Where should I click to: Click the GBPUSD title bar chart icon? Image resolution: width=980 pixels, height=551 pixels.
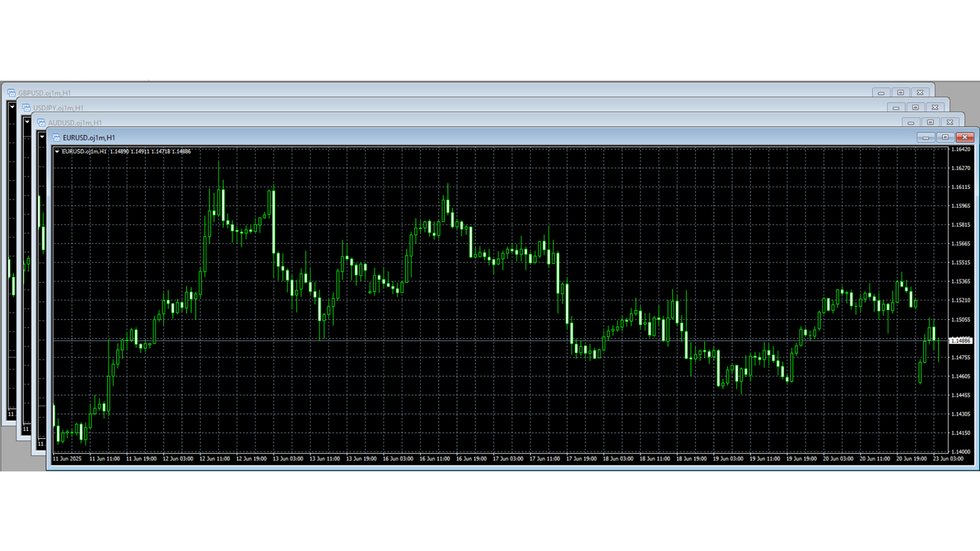click(x=10, y=92)
